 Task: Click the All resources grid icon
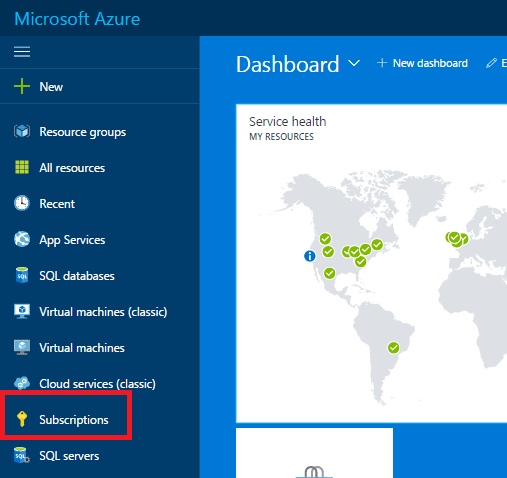(x=22, y=167)
